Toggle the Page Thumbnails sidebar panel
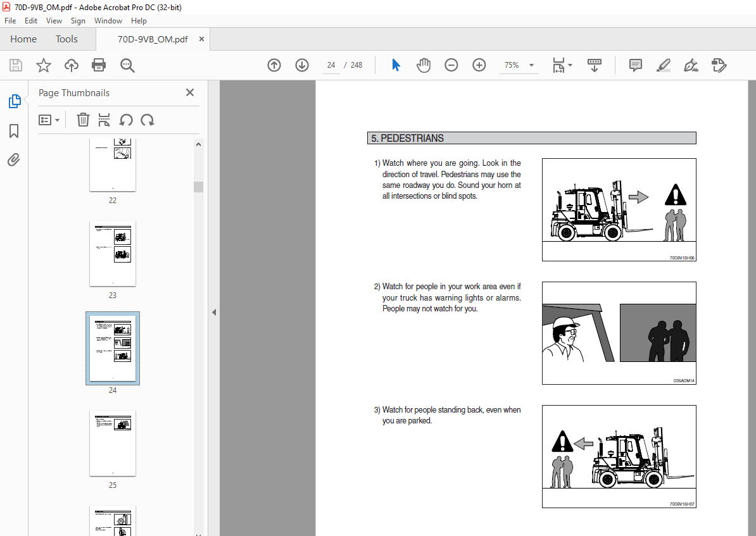This screenshot has height=536, width=756. pos(14,101)
